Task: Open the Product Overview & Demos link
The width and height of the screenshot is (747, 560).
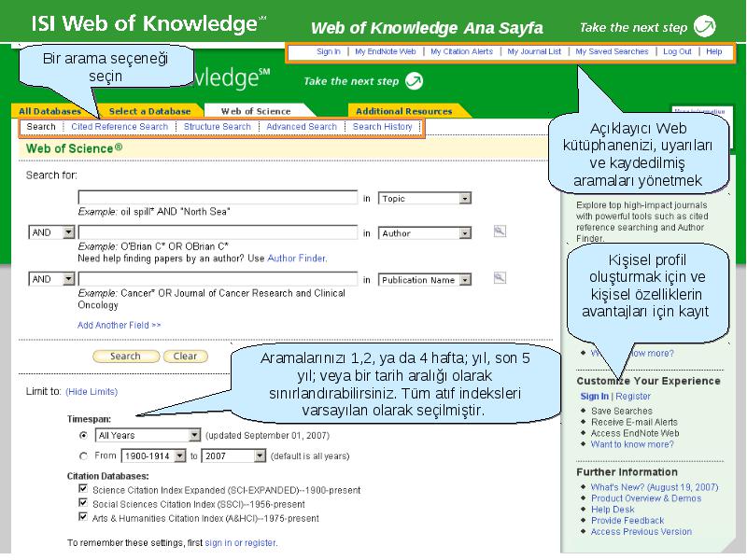Action: point(646,498)
